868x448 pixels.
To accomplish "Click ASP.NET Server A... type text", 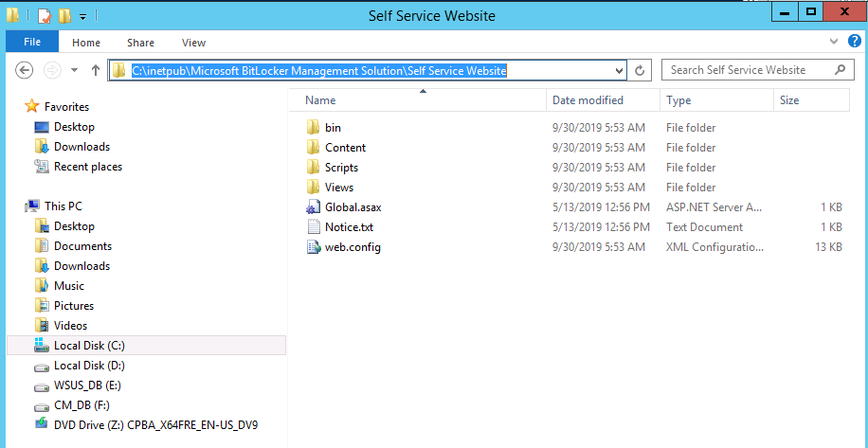I will 714,207.
